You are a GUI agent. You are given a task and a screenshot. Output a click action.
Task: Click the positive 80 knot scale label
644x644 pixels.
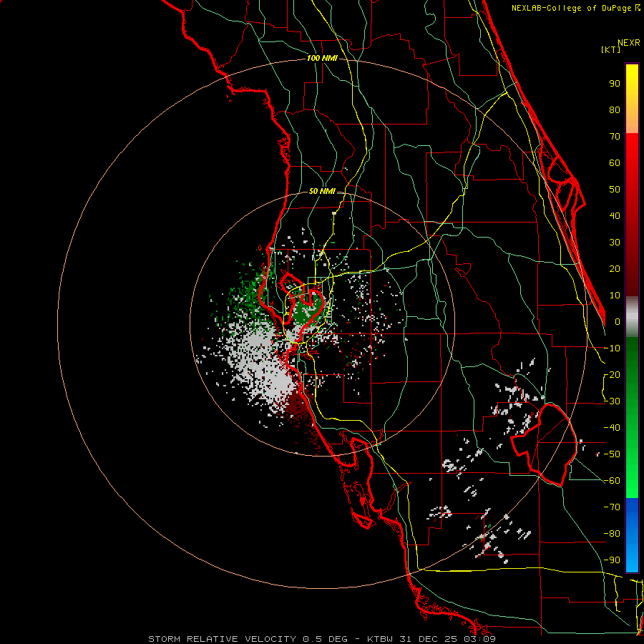coord(615,109)
